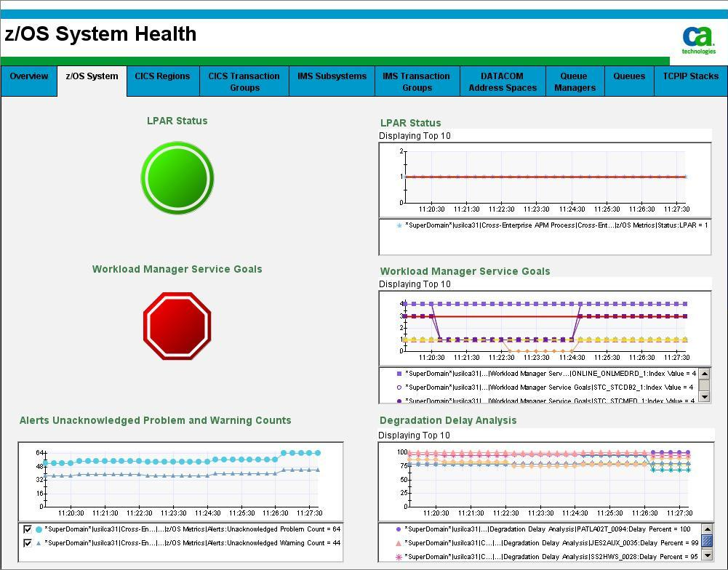Click purple circle marker for PATLA02T_0094 legend
The image size is (728, 570).
click(399, 529)
